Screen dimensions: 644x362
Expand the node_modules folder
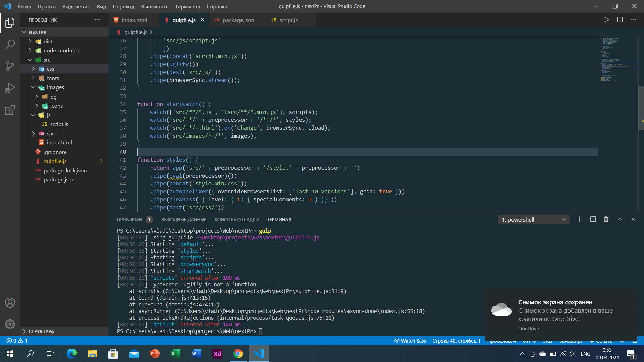click(x=64, y=50)
